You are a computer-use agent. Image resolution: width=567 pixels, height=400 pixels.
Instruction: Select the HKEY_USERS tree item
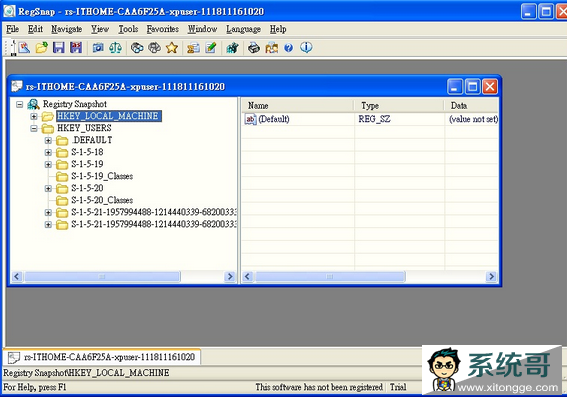point(84,128)
